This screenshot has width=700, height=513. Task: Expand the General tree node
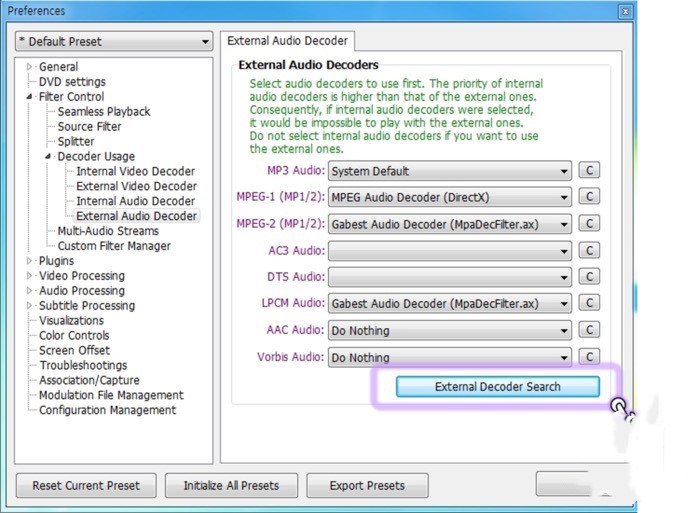click(x=29, y=67)
